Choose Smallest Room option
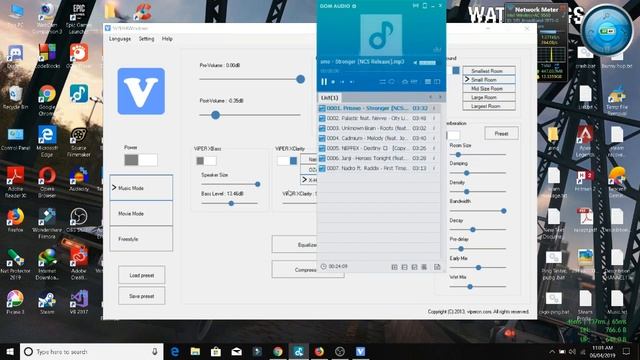The width and height of the screenshot is (640, 360). coord(489,71)
